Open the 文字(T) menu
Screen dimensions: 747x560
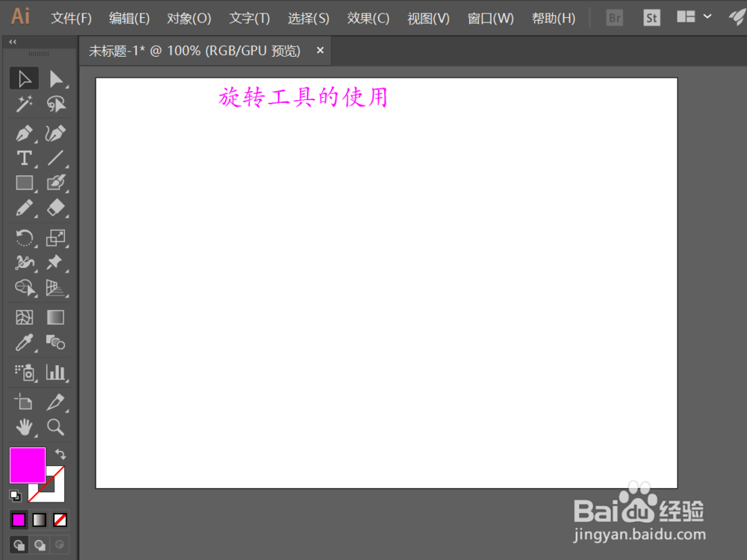249,18
